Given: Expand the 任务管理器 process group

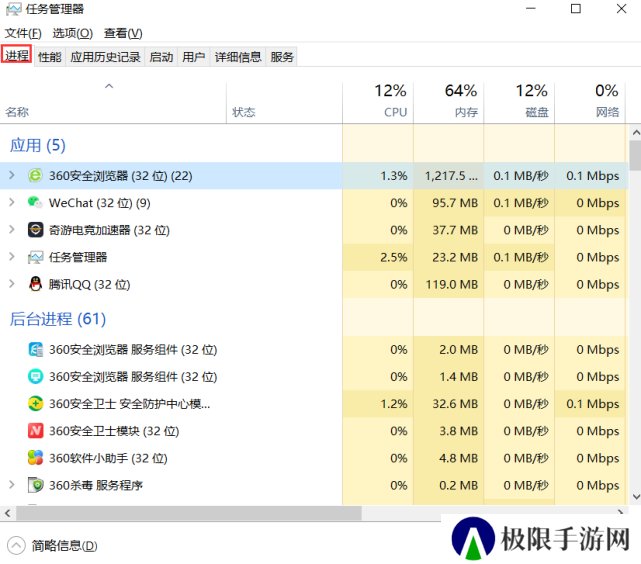Looking at the screenshot, I should tap(12, 257).
